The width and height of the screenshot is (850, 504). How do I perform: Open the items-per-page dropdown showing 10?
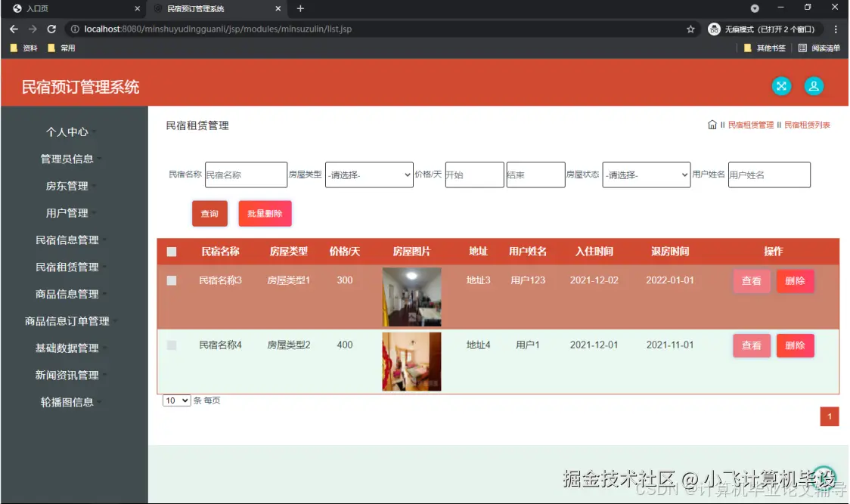tap(175, 400)
